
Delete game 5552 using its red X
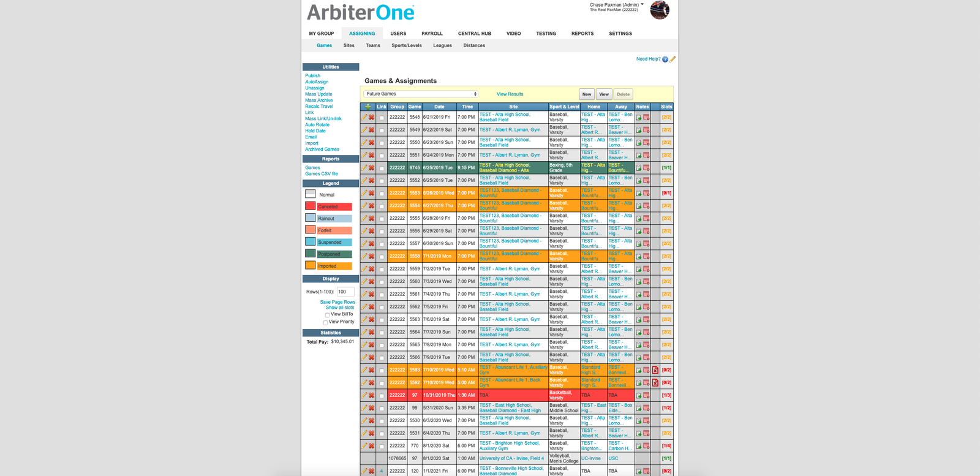[371, 180]
